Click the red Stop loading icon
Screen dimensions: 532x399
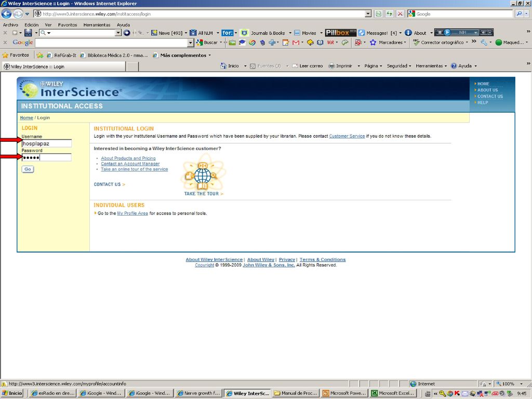[x=401, y=14]
